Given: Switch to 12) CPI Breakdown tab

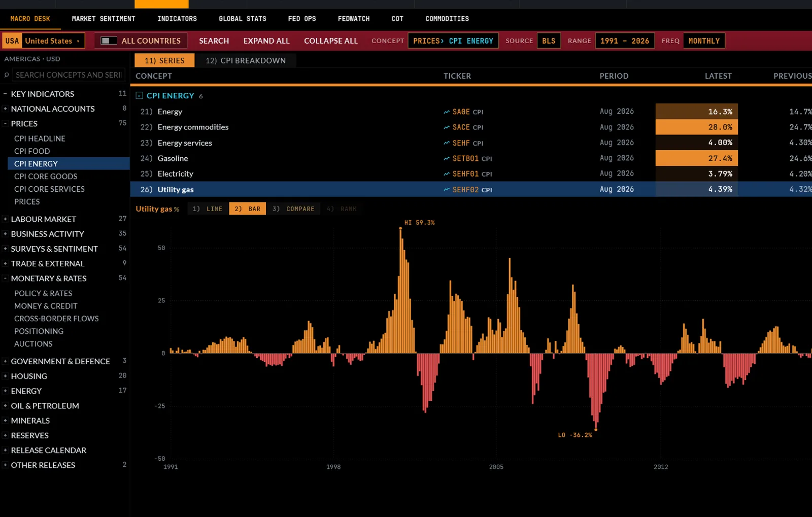Looking at the screenshot, I should 246,60.
